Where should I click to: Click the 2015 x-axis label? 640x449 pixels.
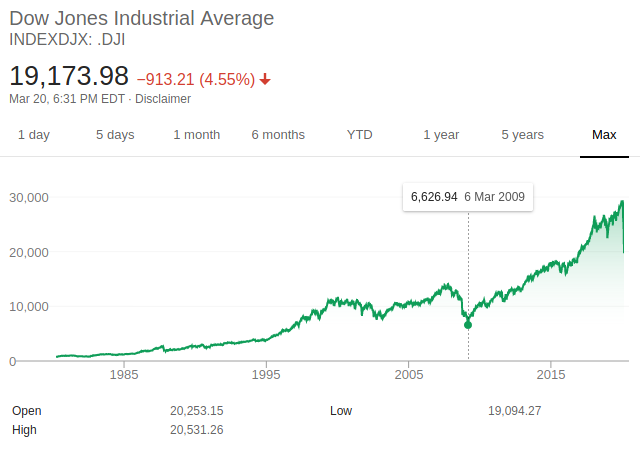point(551,375)
